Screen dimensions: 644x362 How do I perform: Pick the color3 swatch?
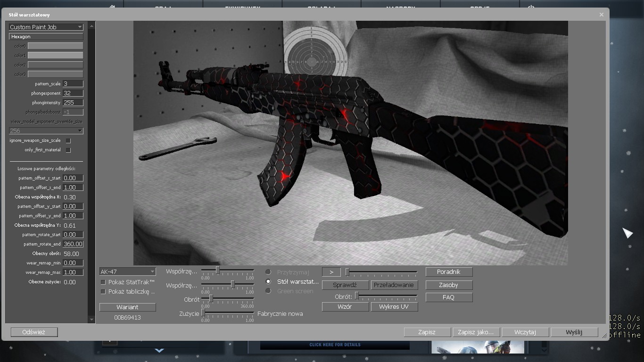coord(56,74)
